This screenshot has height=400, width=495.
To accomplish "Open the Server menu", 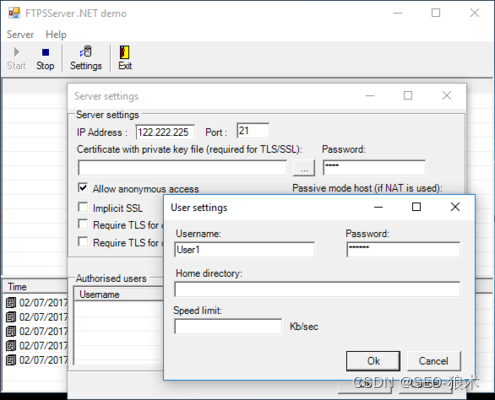I will [x=20, y=34].
